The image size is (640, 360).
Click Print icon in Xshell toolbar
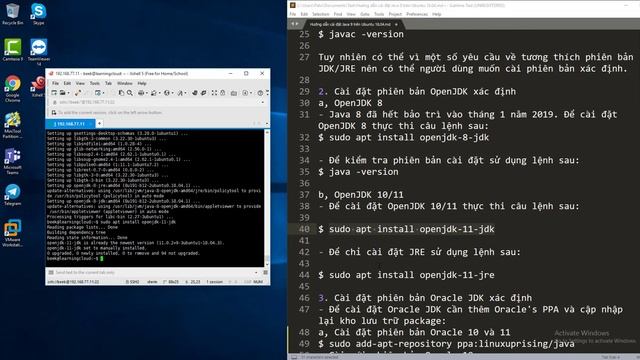pos(141,93)
